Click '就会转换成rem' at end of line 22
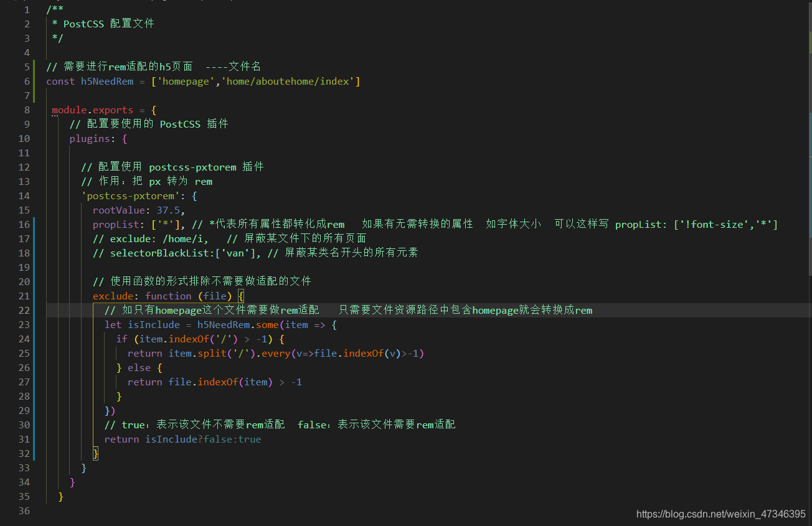This screenshot has height=526, width=812. tap(555, 310)
